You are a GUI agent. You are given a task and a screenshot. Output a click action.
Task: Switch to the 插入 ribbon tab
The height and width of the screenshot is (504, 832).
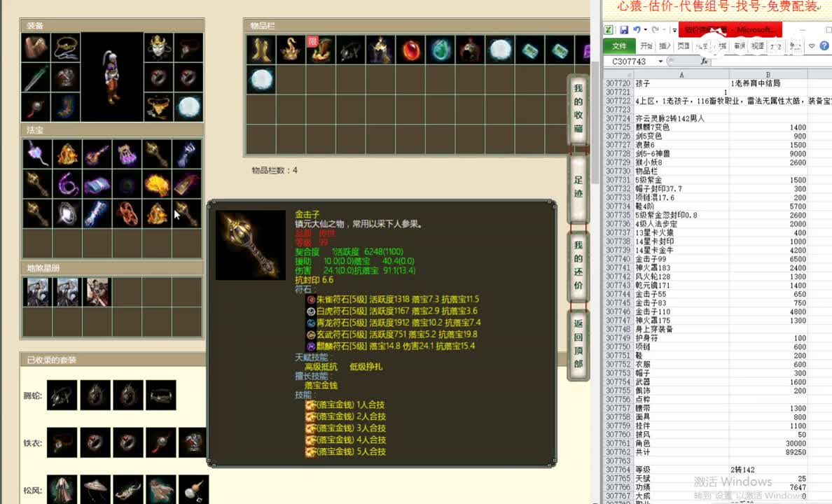click(x=665, y=46)
